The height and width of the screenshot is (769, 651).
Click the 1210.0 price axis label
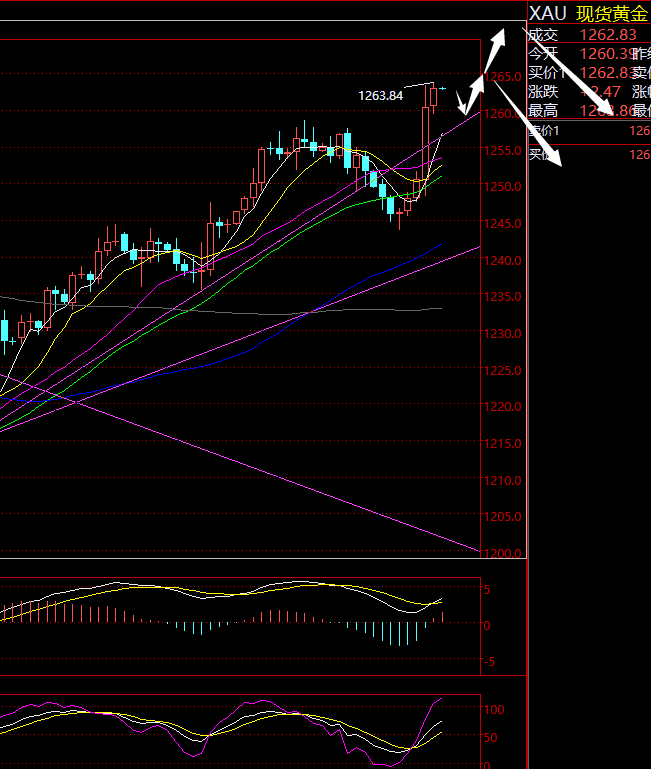[x=503, y=480]
